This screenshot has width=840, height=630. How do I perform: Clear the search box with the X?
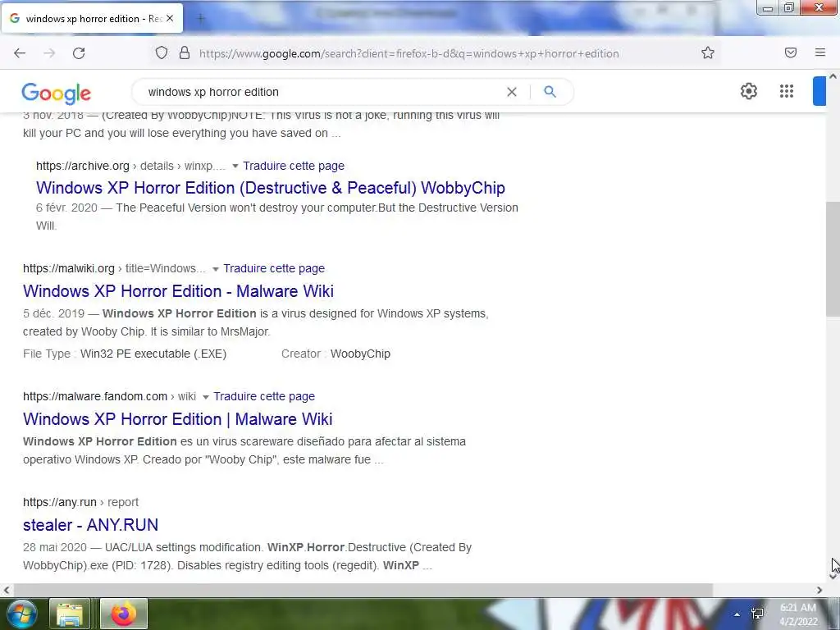pyautogui.click(x=512, y=92)
